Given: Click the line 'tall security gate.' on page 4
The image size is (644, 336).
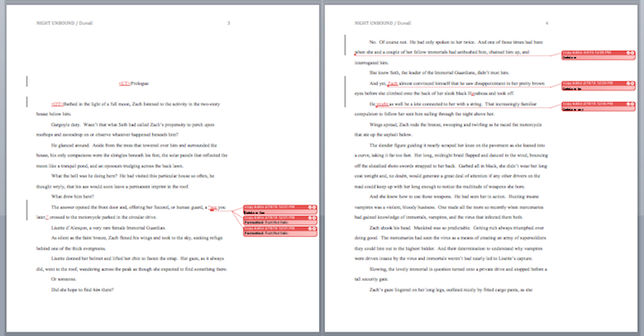Looking at the screenshot, I should [x=371, y=280].
